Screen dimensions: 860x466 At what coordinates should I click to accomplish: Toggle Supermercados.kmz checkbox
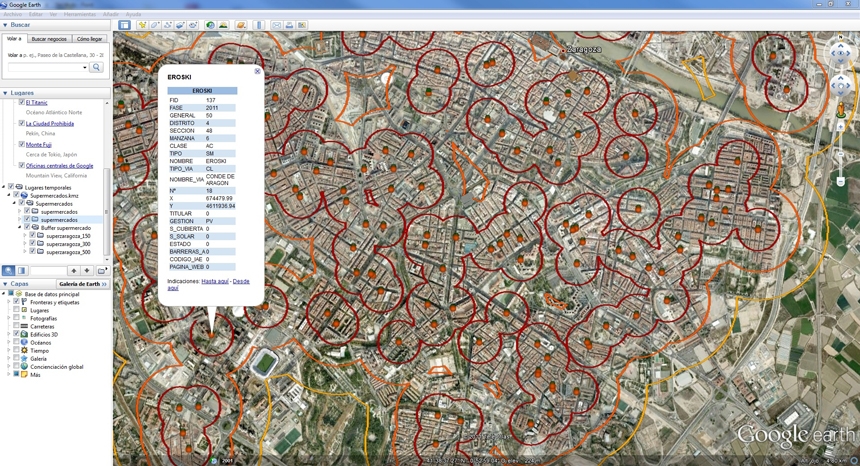tap(16, 195)
